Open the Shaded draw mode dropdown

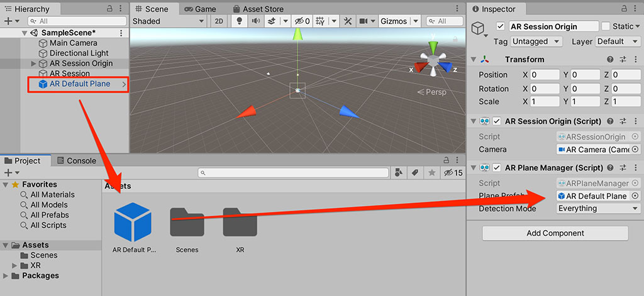tap(168, 21)
